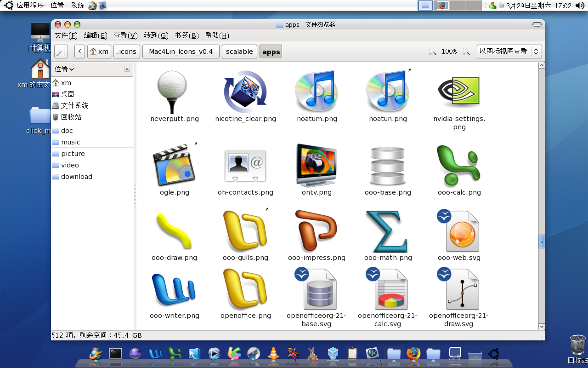Select the ooo-base.png database icon
Image resolution: width=588 pixels, height=368 pixels.
388,166
